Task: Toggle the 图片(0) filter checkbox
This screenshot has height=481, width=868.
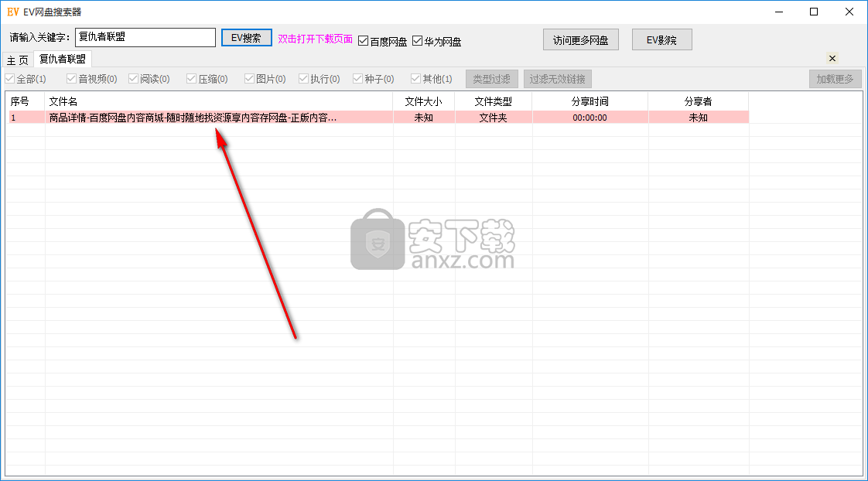Action: click(265, 79)
